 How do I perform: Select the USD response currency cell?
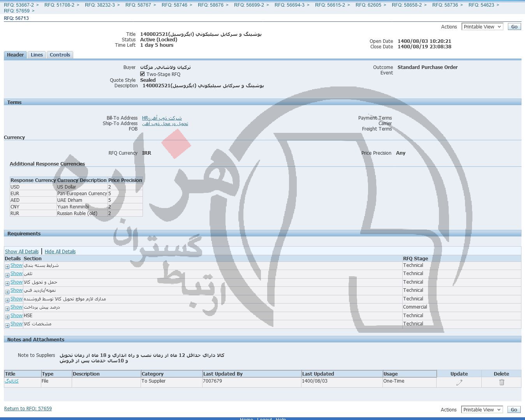pos(33,187)
